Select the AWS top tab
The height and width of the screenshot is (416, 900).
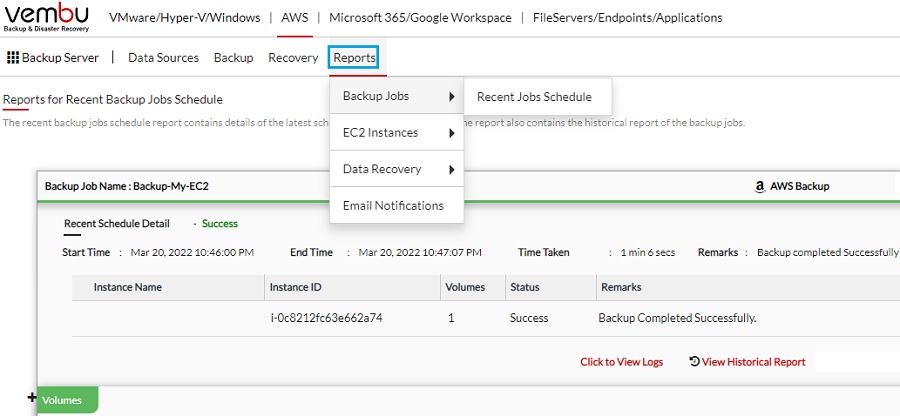[x=294, y=18]
